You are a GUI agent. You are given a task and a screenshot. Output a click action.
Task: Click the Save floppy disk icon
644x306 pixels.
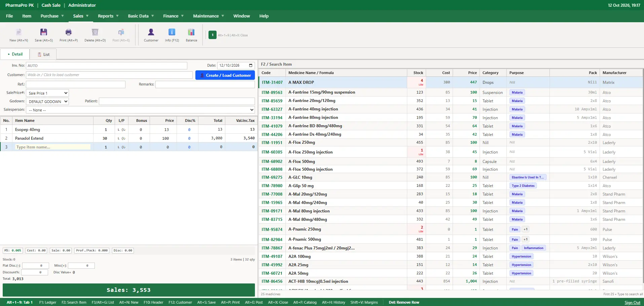click(x=44, y=32)
